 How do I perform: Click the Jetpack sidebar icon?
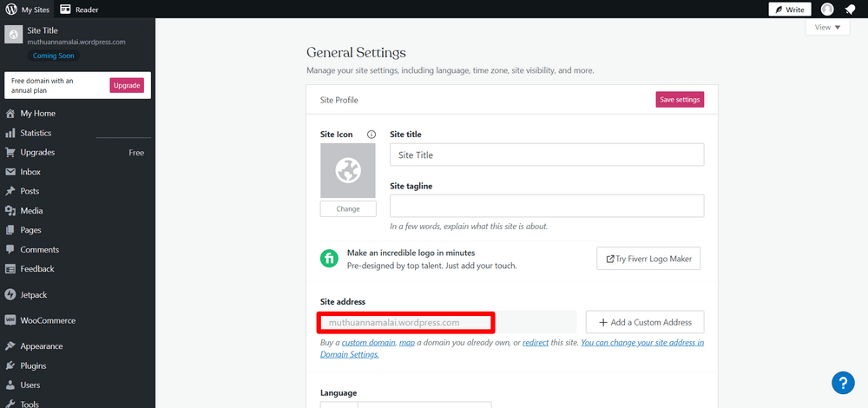(x=10, y=294)
